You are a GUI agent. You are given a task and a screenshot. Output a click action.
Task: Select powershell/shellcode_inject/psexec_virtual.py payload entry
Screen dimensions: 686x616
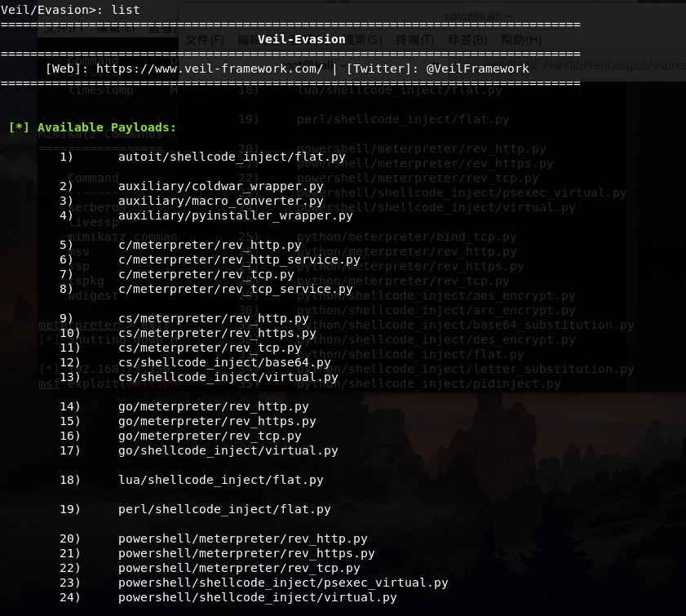click(283, 583)
